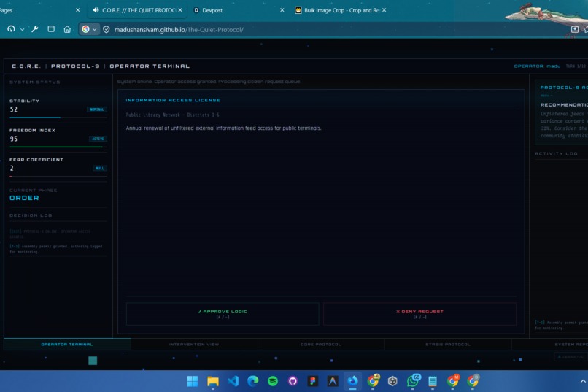Open Microsoft Edge from the taskbar

pyautogui.click(x=252, y=381)
